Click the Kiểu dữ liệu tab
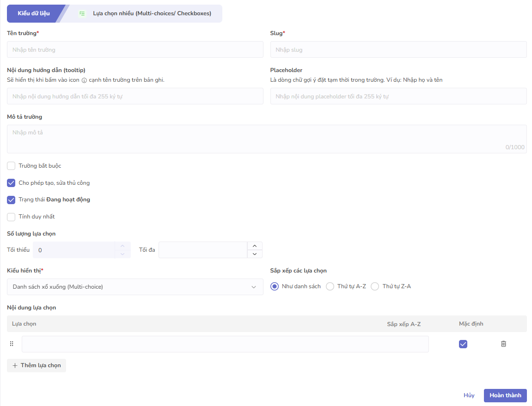 [34, 13]
